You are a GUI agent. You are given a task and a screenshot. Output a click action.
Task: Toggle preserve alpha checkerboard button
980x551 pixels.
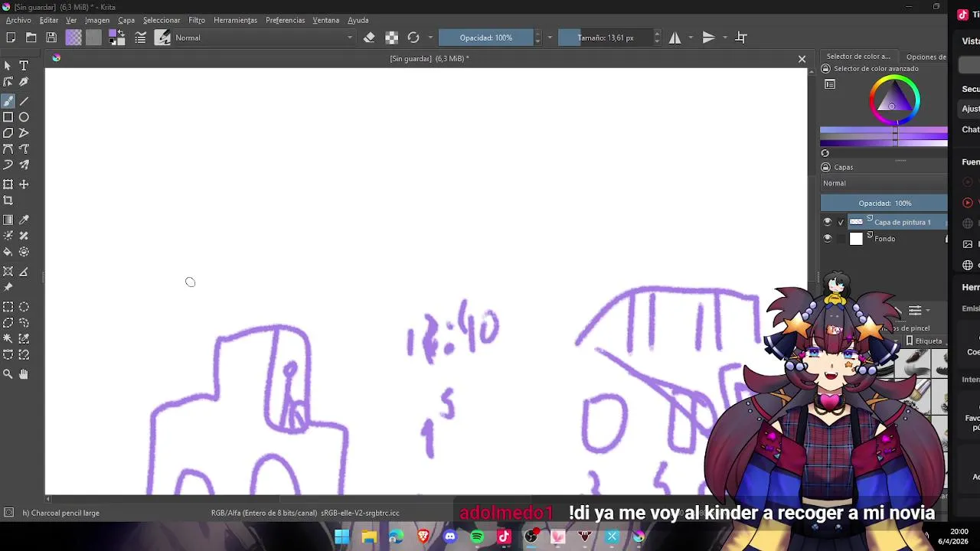391,37
